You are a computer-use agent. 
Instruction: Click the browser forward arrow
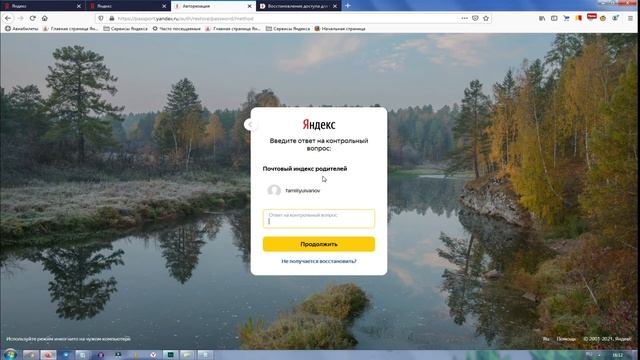click(x=20, y=18)
